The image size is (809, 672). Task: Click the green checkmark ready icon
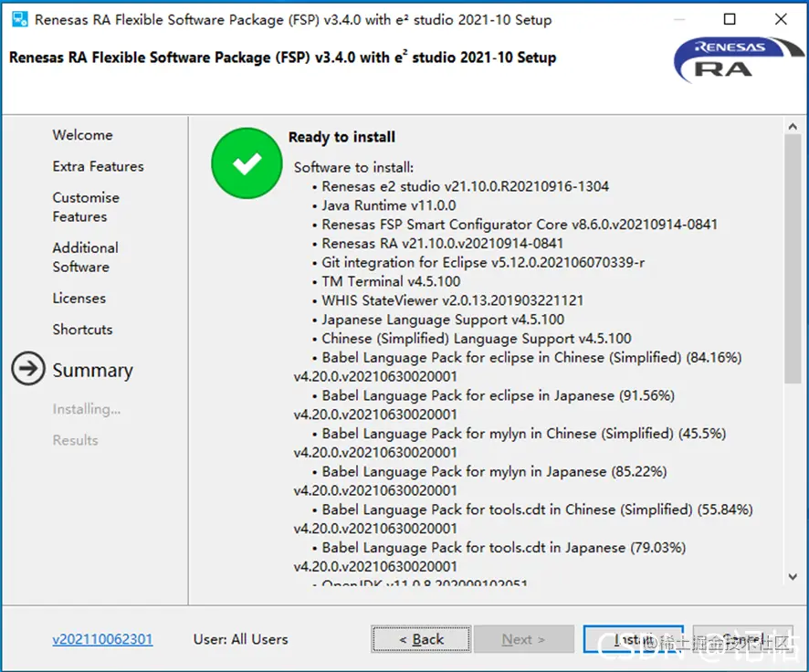(x=247, y=163)
